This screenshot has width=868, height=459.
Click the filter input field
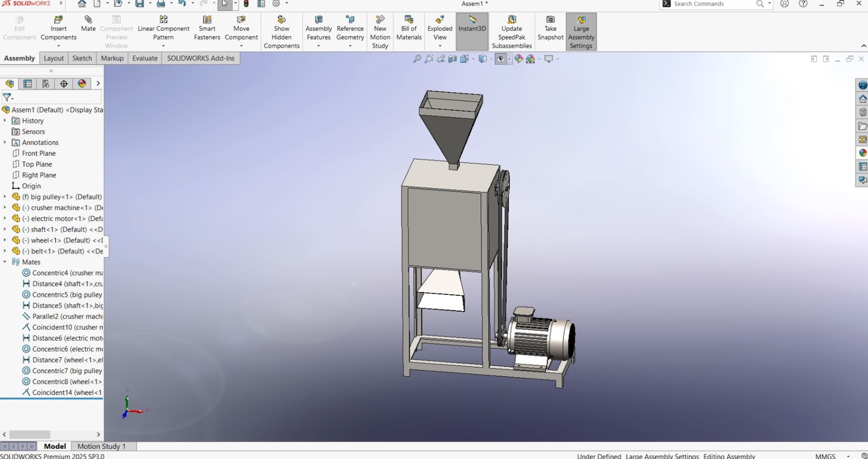click(x=58, y=98)
